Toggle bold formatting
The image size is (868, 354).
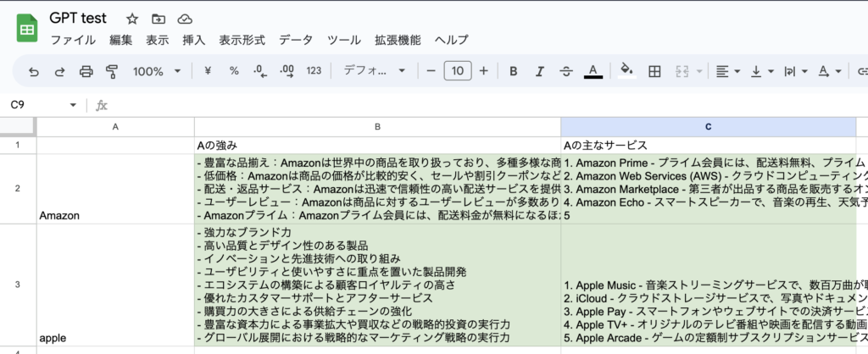pos(513,71)
